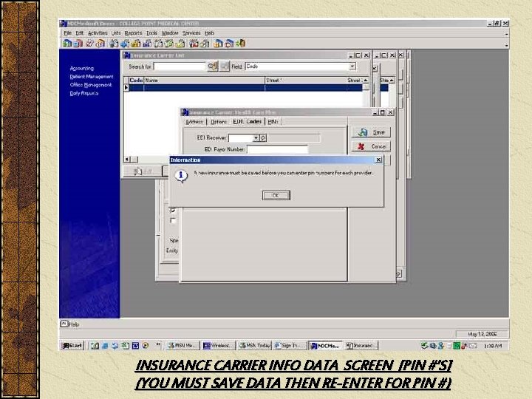
Task: Select the EDI, Codes tab
Action: 248,121
